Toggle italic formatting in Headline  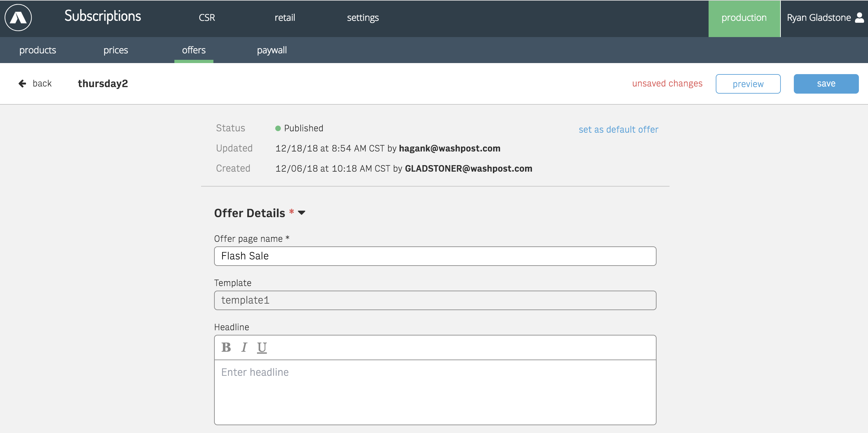click(x=244, y=347)
